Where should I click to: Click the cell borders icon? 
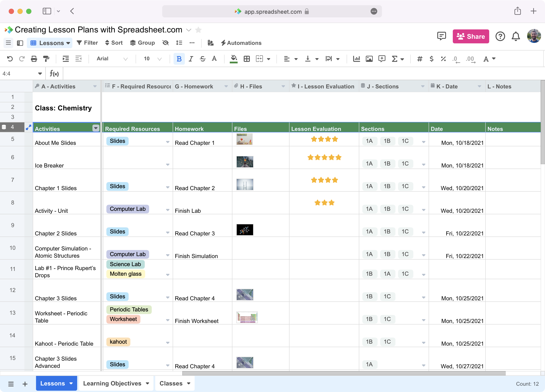tap(247, 59)
